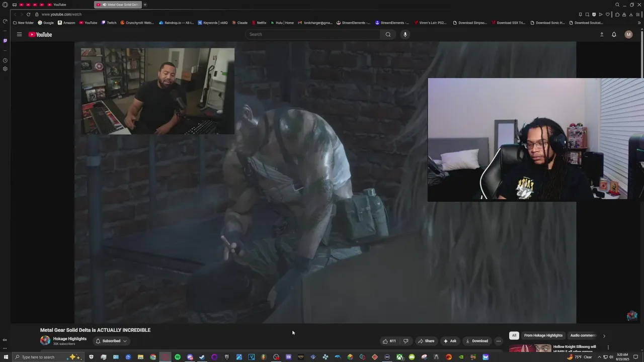The height and width of the screenshot is (362, 644).
Task: Open the Netflix bookmark
Action: click(259, 23)
